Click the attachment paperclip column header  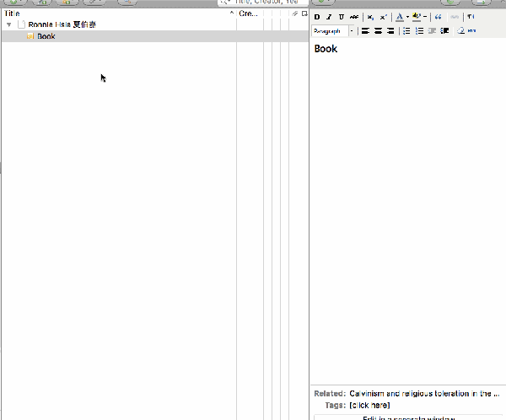tap(294, 13)
